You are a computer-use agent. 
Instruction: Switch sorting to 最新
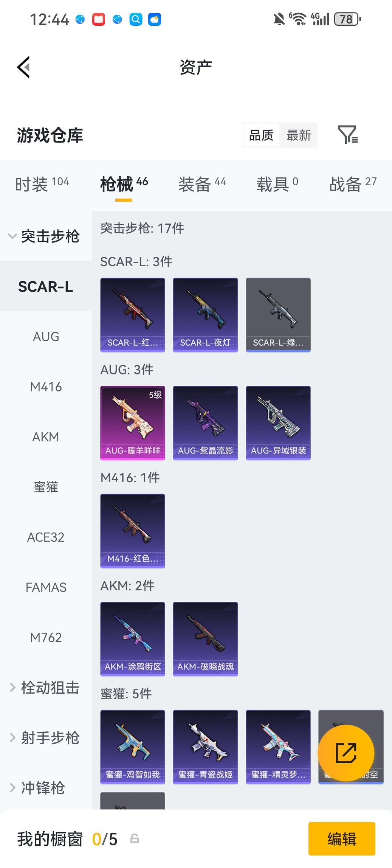(x=299, y=135)
